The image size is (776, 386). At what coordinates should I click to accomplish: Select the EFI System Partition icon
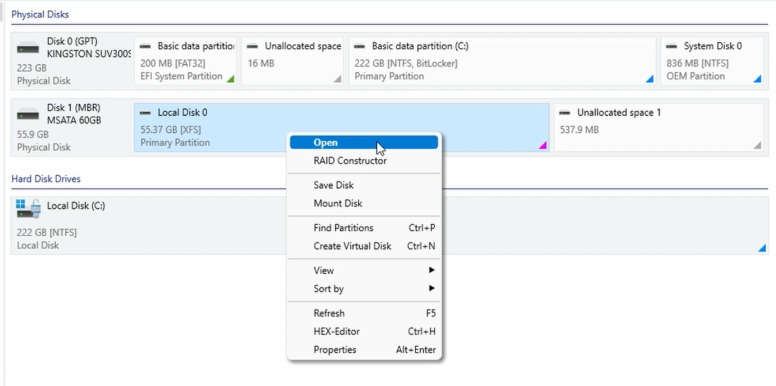(145, 46)
